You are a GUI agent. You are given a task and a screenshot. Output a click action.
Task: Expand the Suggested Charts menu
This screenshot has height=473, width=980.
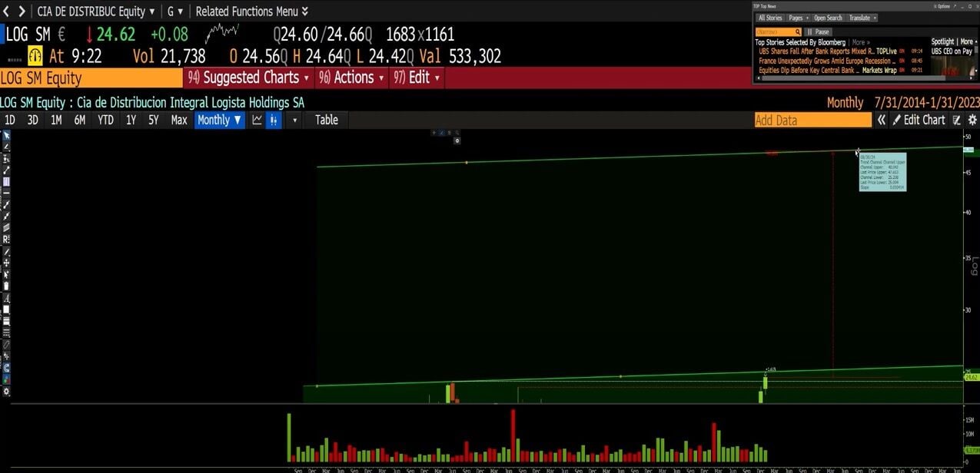click(249, 78)
